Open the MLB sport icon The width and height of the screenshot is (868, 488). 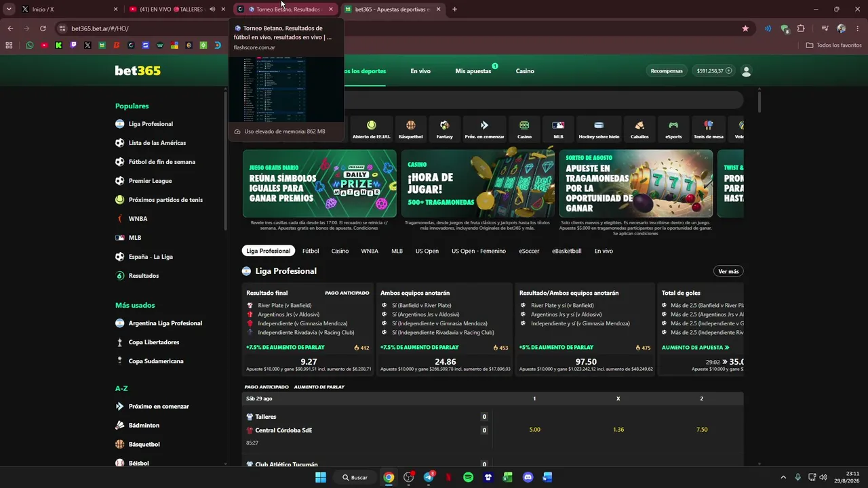click(558, 129)
